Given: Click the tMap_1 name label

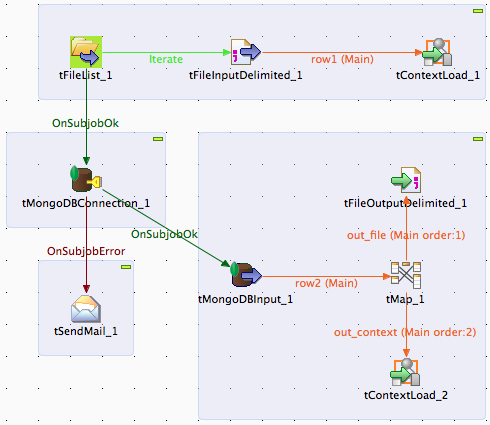Looking at the screenshot, I should pyautogui.click(x=405, y=299).
